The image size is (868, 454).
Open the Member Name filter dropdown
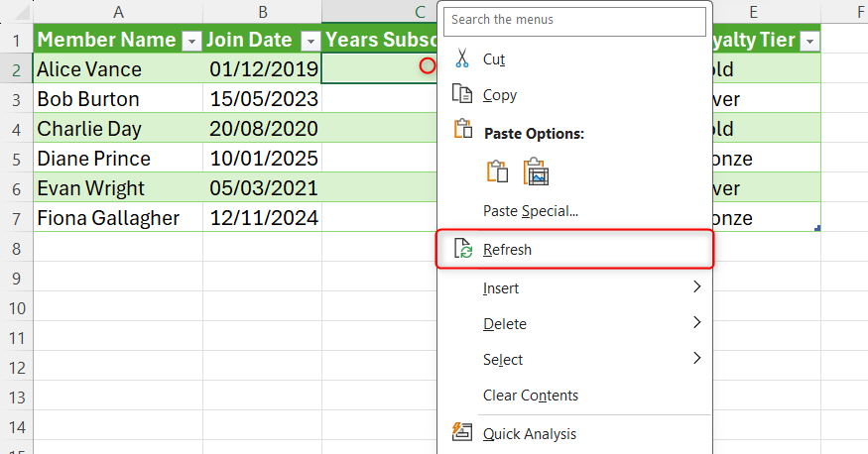(x=191, y=41)
